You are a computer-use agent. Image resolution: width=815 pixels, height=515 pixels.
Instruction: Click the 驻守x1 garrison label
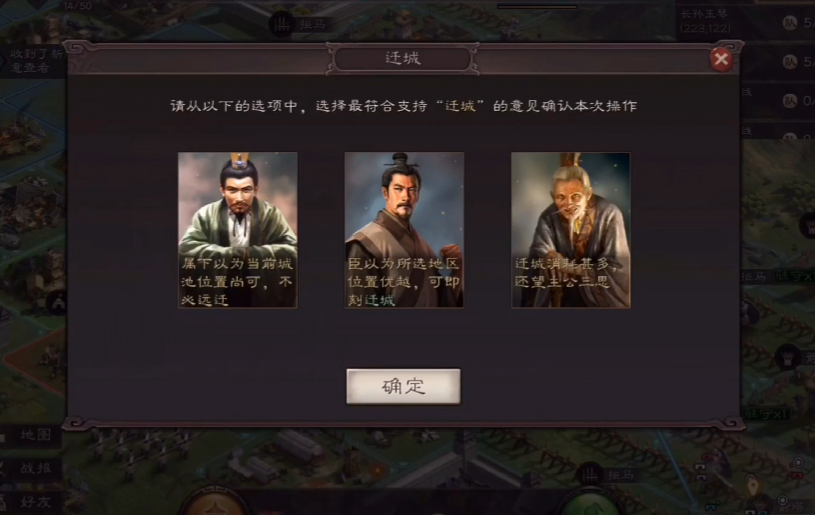point(767,414)
